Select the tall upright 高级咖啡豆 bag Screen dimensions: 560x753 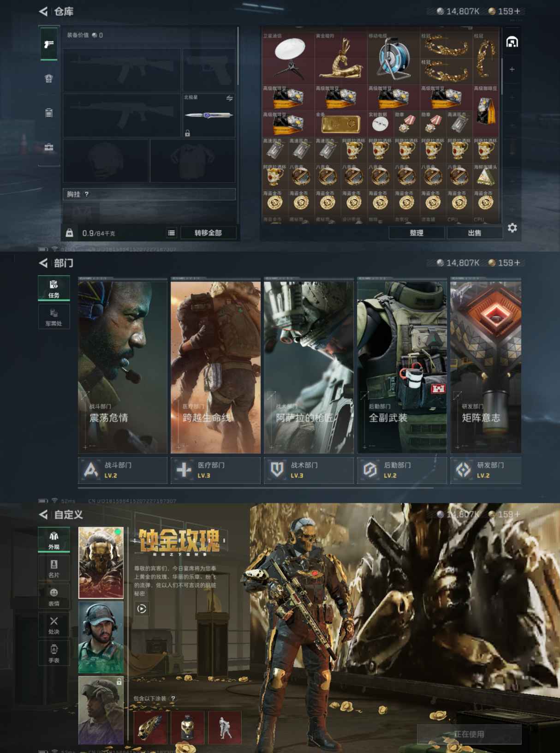pyautogui.click(x=486, y=110)
